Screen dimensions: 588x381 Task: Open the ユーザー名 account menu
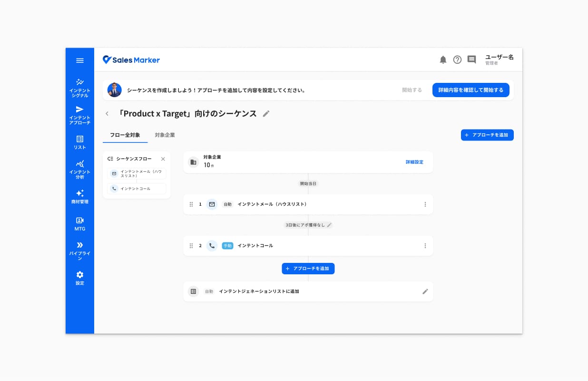[x=499, y=60]
